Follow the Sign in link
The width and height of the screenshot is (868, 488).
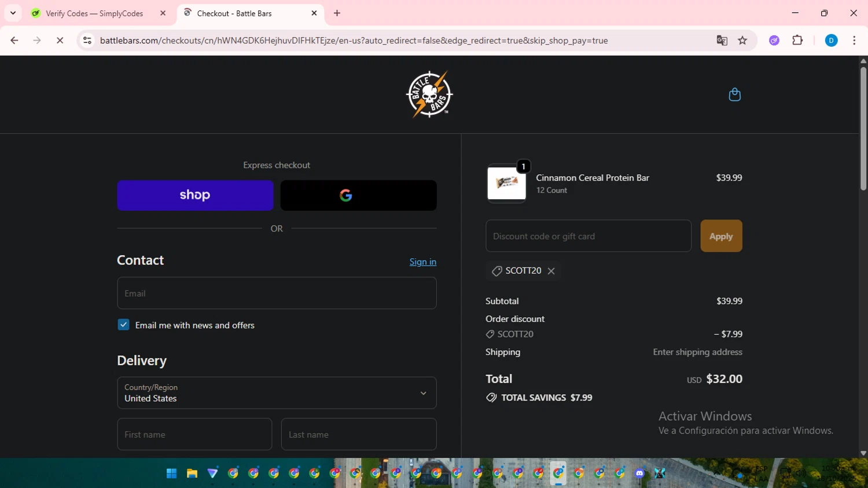point(423,262)
